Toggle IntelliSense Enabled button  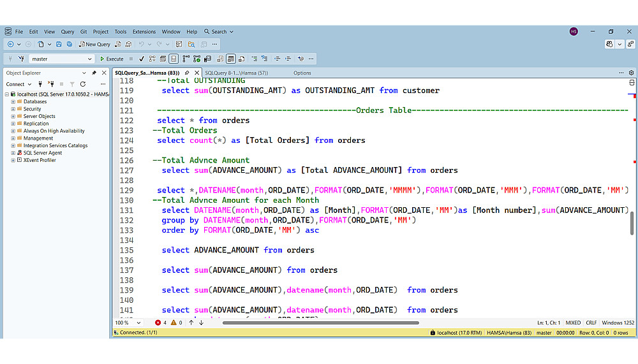[174, 59]
